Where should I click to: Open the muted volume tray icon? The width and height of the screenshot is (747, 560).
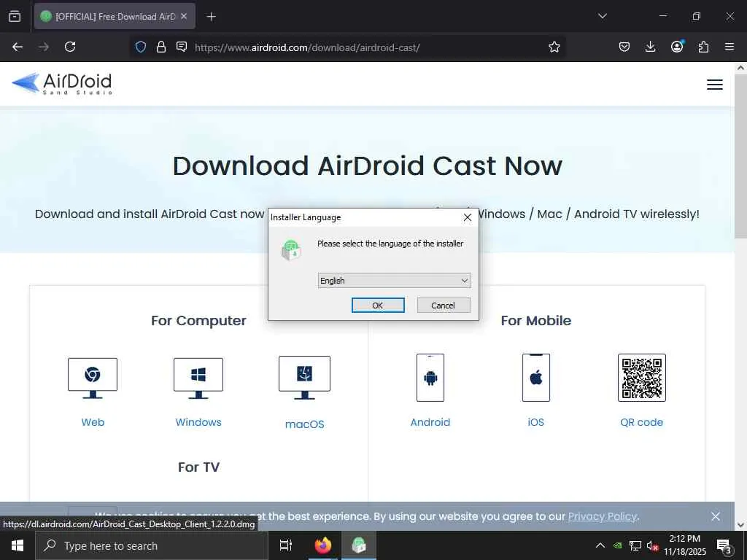pyautogui.click(x=652, y=545)
